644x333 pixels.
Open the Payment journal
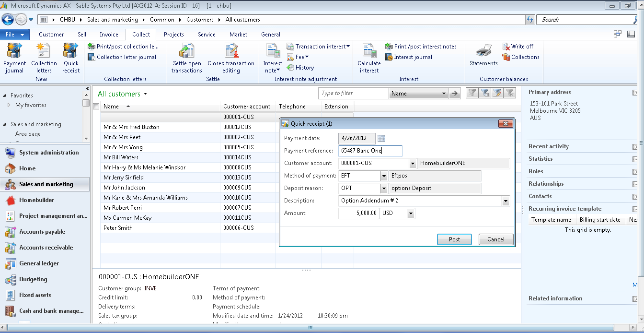[14, 58]
